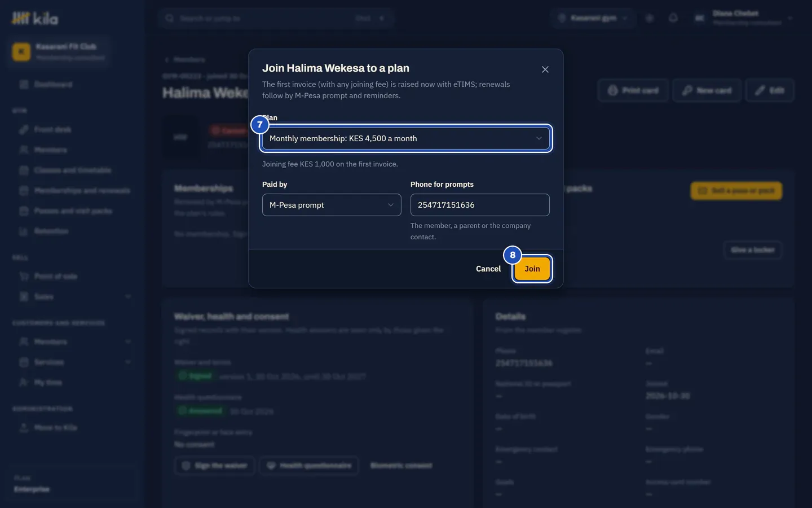Click the yellow Join button
The image size is (812, 508).
[532, 269]
